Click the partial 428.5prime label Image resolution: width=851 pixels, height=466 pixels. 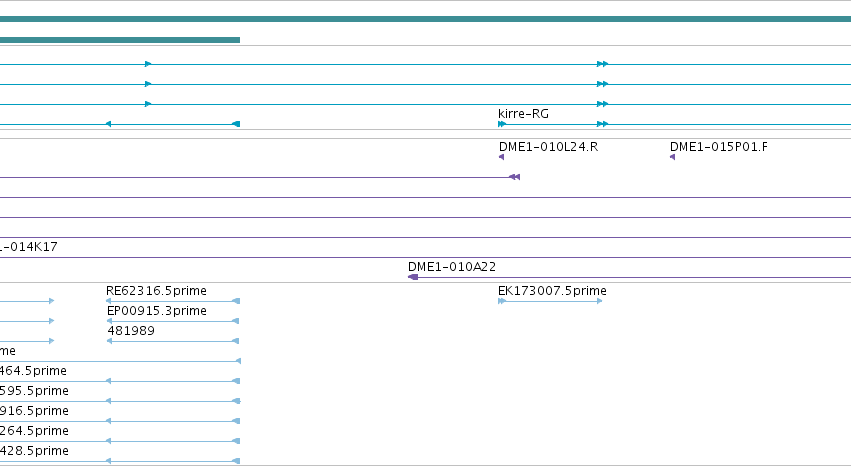click(34, 451)
